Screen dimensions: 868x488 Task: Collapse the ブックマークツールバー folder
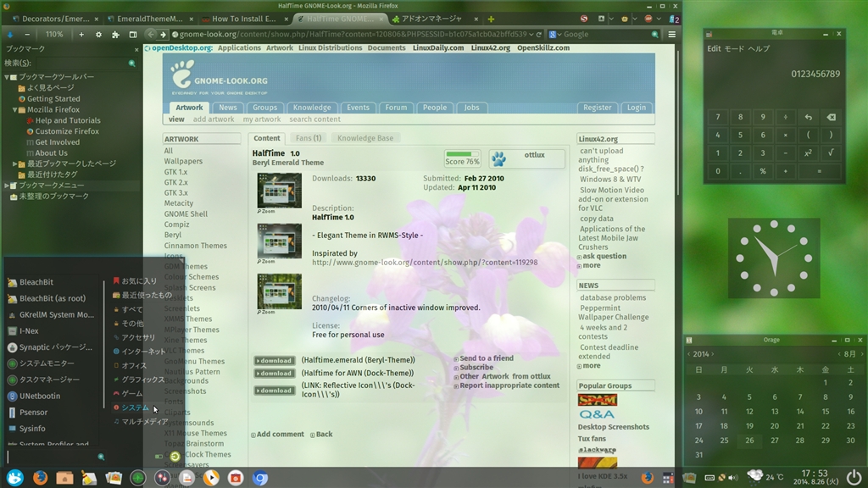(7, 77)
